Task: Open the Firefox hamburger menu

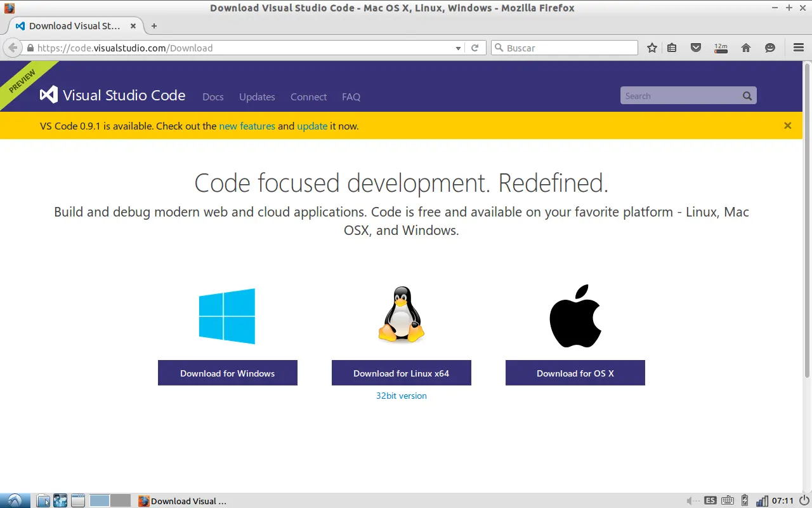Action: click(799, 48)
